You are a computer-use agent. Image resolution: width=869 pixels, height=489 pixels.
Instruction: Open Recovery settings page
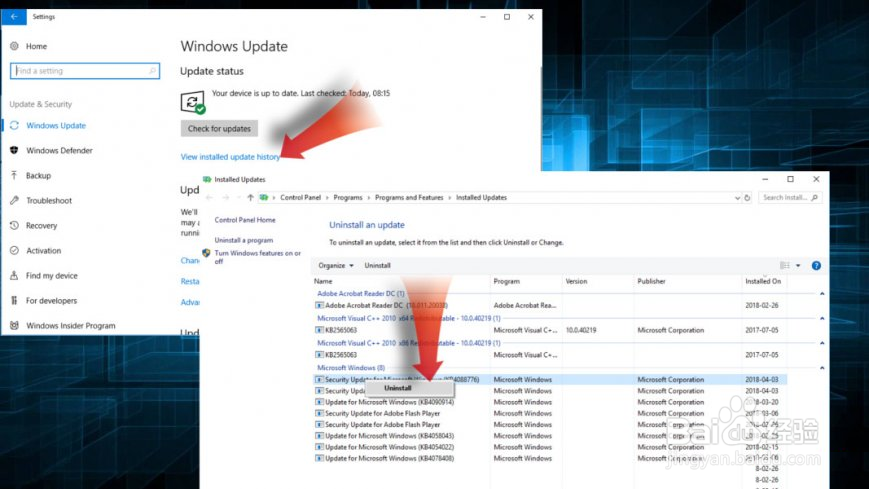(42, 226)
